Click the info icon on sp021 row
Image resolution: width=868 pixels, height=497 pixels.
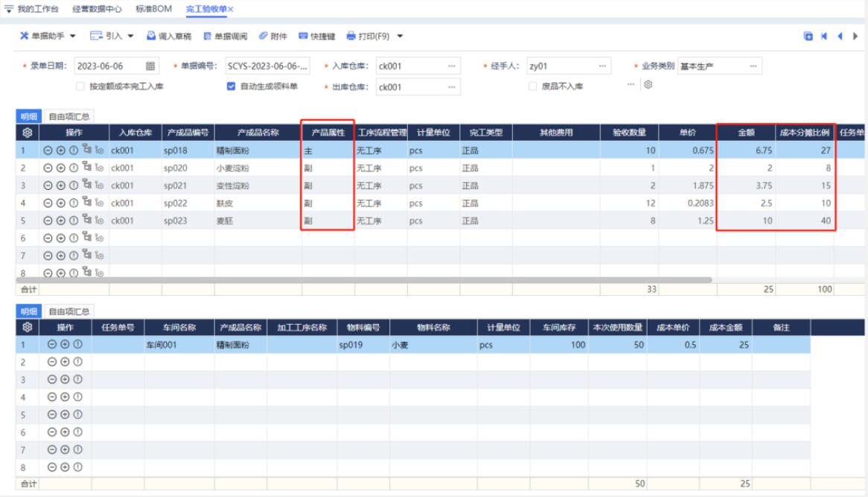pyautogui.click(x=74, y=186)
